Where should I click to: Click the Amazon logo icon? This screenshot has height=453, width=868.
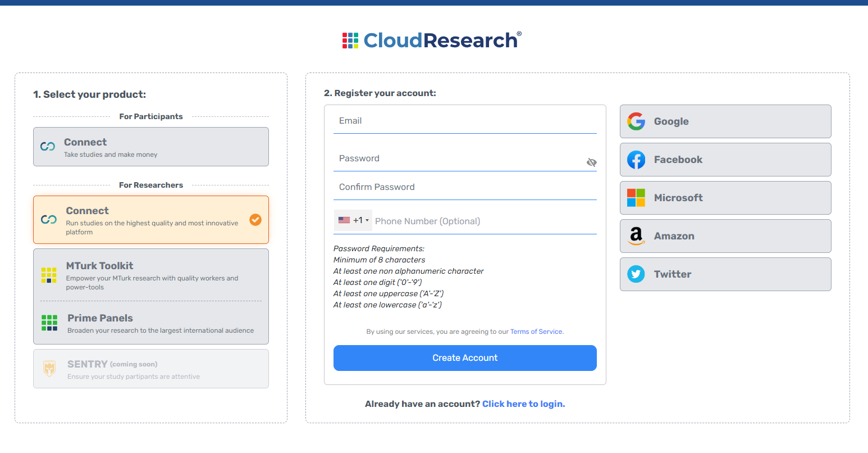[636, 236]
